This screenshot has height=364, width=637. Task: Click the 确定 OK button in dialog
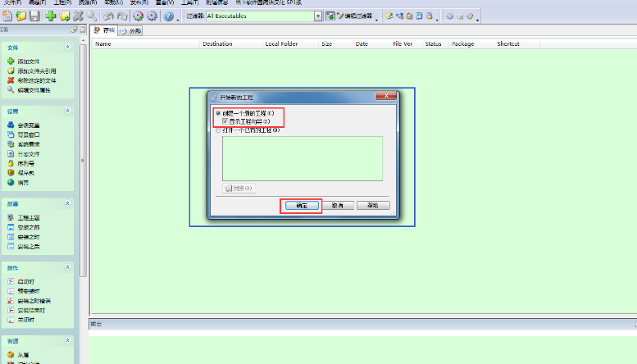(x=302, y=206)
